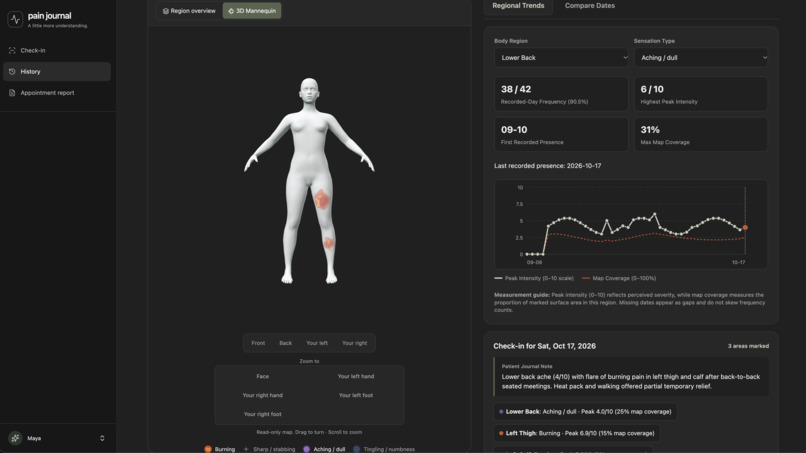Zoom to Your left hand
The width and height of the screenshot is (806, 453).
pos(356,376)
